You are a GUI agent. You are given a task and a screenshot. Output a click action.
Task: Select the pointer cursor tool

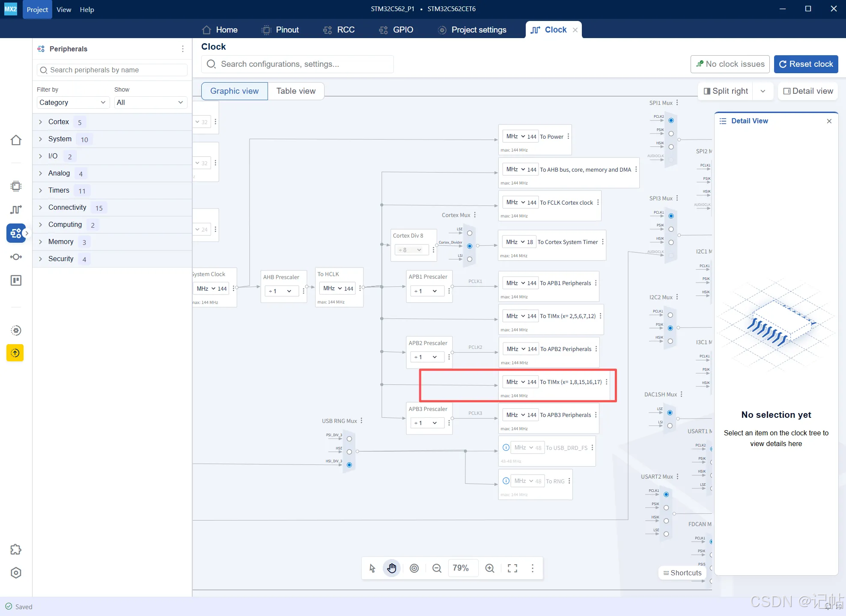tap(372, 568)
